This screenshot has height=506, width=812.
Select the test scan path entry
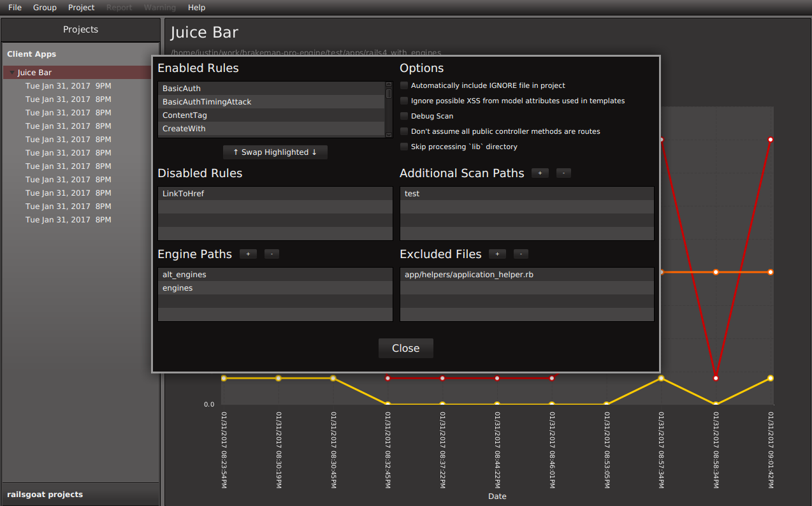(x=527, y=194)
